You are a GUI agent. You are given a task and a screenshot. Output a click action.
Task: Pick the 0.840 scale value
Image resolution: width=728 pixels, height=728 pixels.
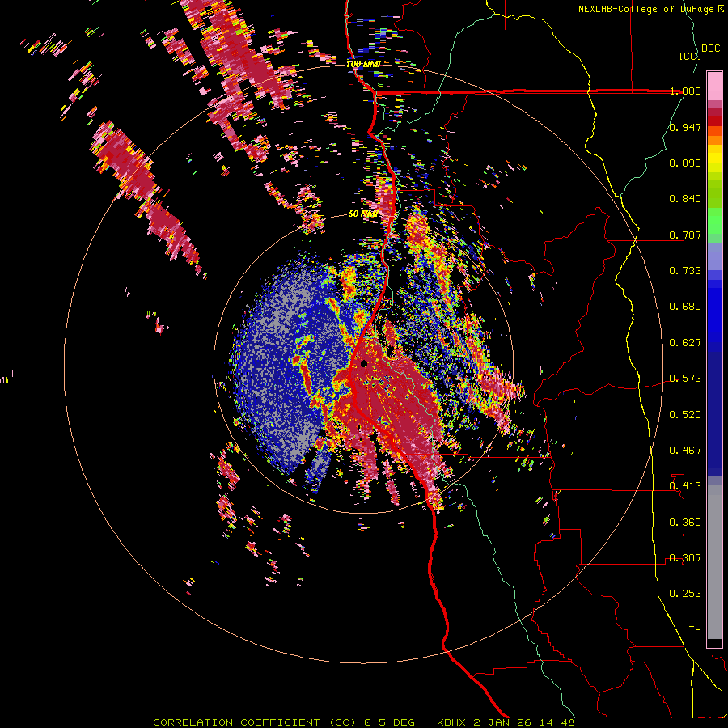click(685, 199)
